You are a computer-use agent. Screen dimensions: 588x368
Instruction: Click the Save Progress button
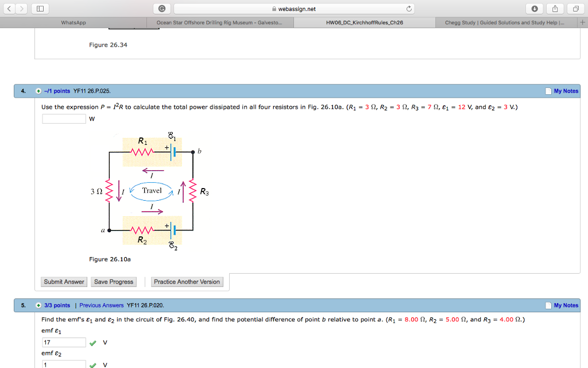pos(113,282)
